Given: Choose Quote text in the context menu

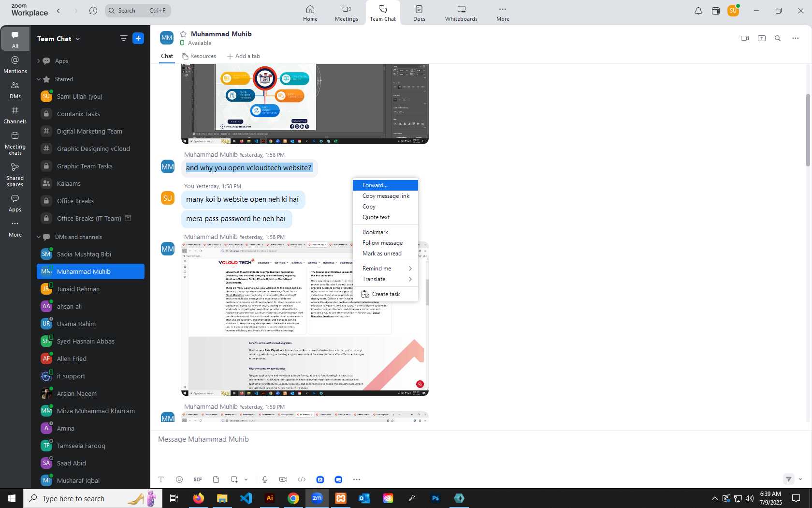Looking at the screenshot, I should coord(385,217).
